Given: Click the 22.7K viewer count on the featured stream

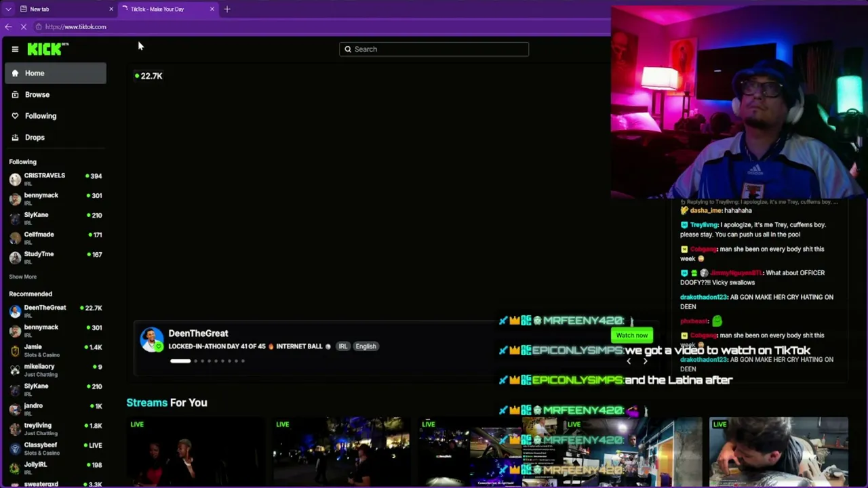Looking at the screenshot, I should [149, 76].
